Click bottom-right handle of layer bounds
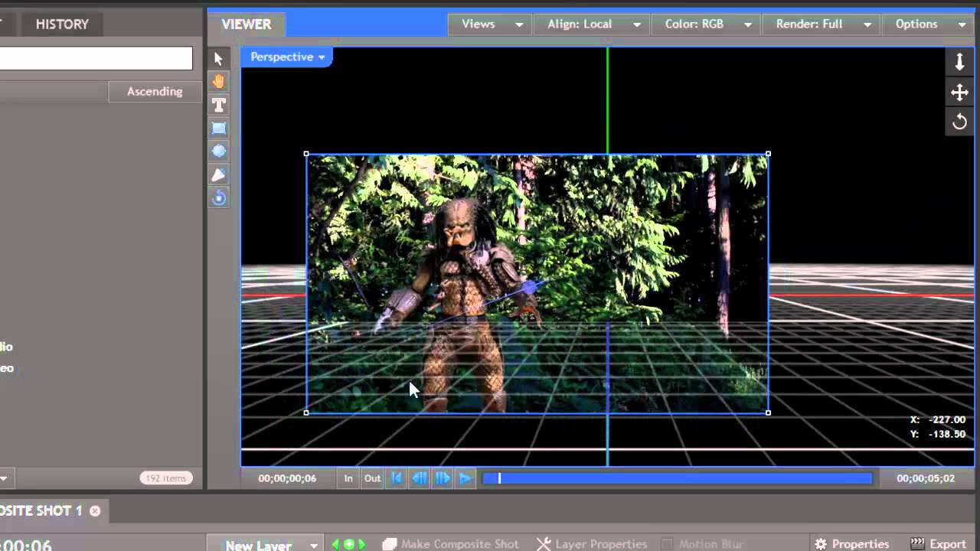The height and width of the screenshot is (551, 980). click(768, 412)
